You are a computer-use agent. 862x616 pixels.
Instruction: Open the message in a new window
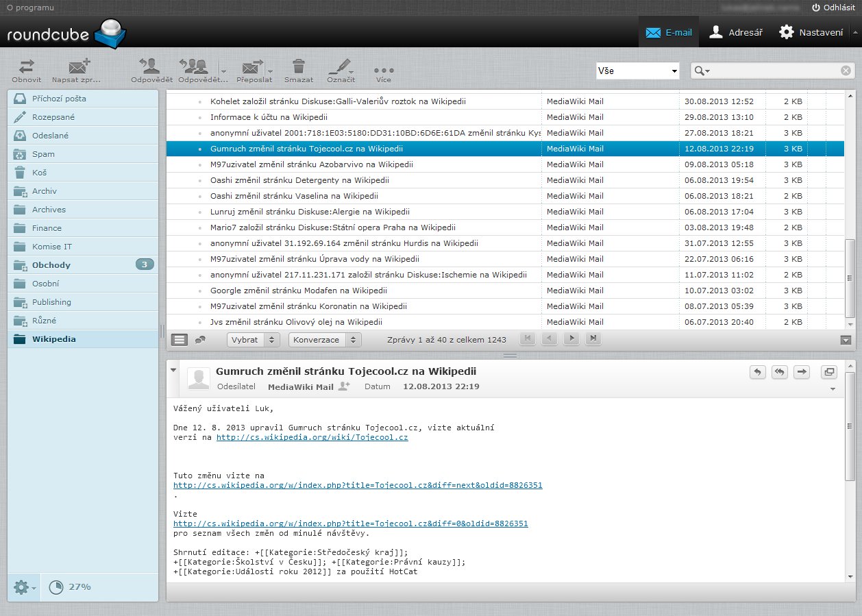829,372
